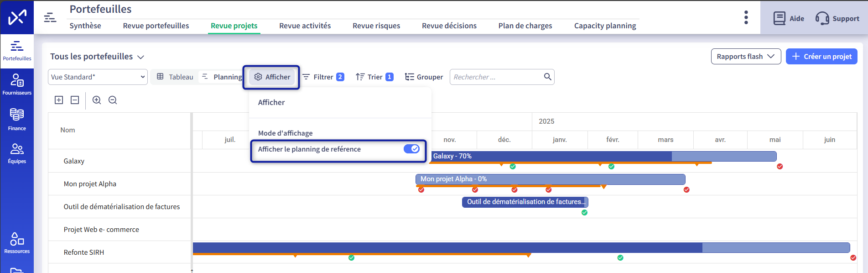This screenshot has width=868, height=273.
Task: Open the Rapports flash dropdown
Action: [745, 57]
